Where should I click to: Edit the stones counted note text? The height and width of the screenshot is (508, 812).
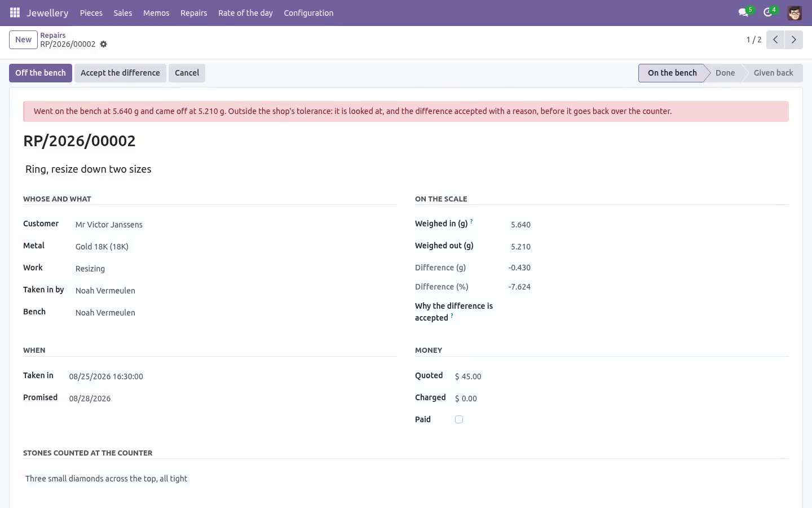click(x=405, y=479)
